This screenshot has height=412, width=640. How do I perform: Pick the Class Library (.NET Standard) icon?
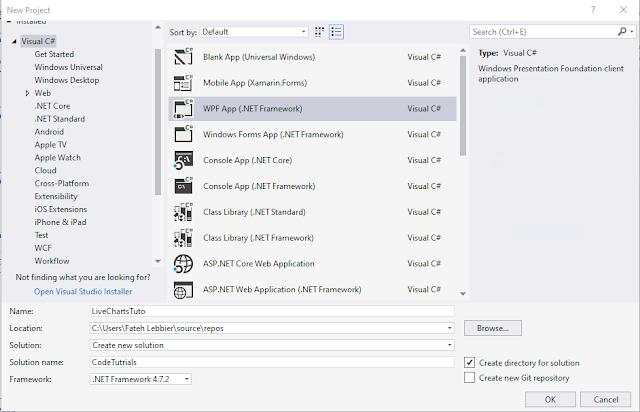(x=183, y=212)
